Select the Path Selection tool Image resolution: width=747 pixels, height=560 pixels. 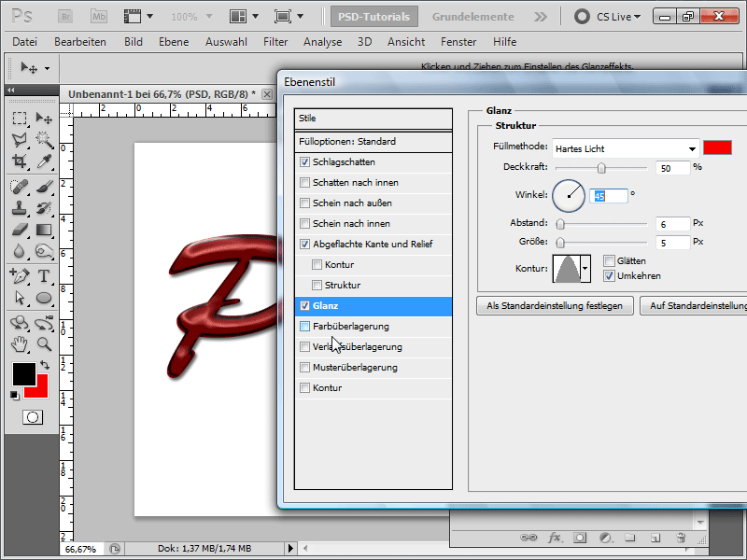coord(19,298)
